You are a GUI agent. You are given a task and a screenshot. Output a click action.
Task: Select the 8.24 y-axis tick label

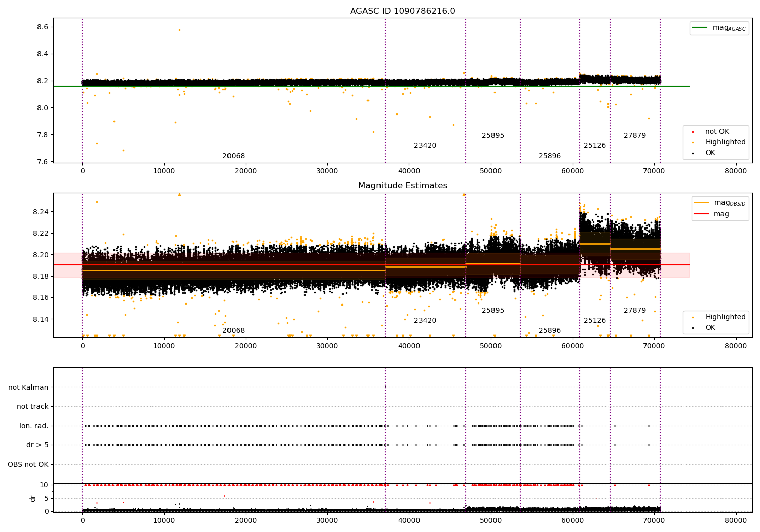tap(41, 211)
